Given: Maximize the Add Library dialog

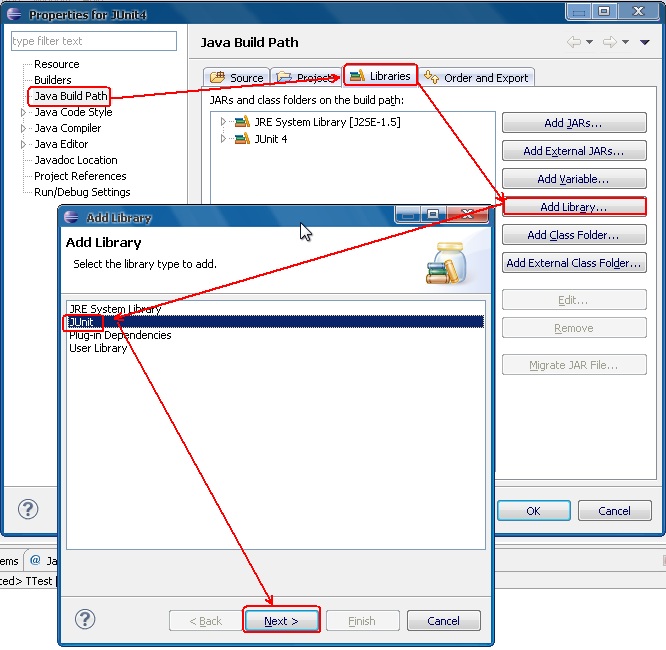Looking at the screenshot, I should (x=433, y=214).
